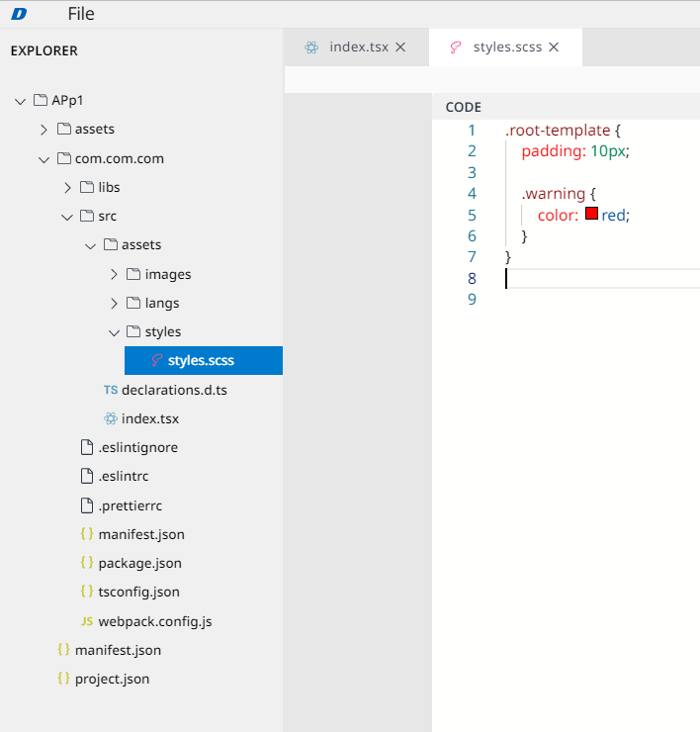Place cursor on .root-template selector line
The height and width of the screenshot is (732, 700).
563,131
